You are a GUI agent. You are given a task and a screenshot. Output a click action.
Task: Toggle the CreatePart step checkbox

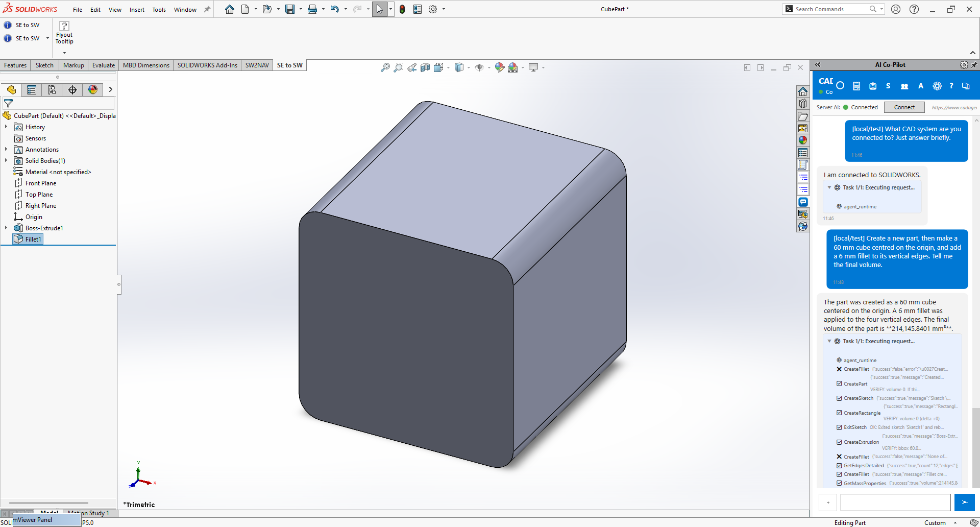click(x=839, y=384)
